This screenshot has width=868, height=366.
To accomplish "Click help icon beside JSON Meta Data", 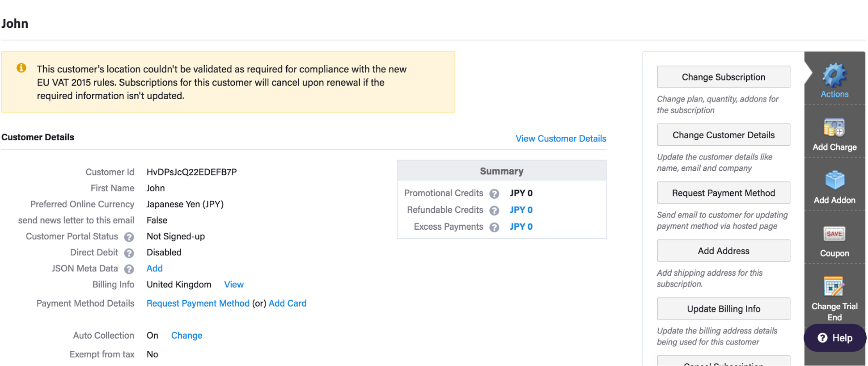I will [x=129, y=269].
